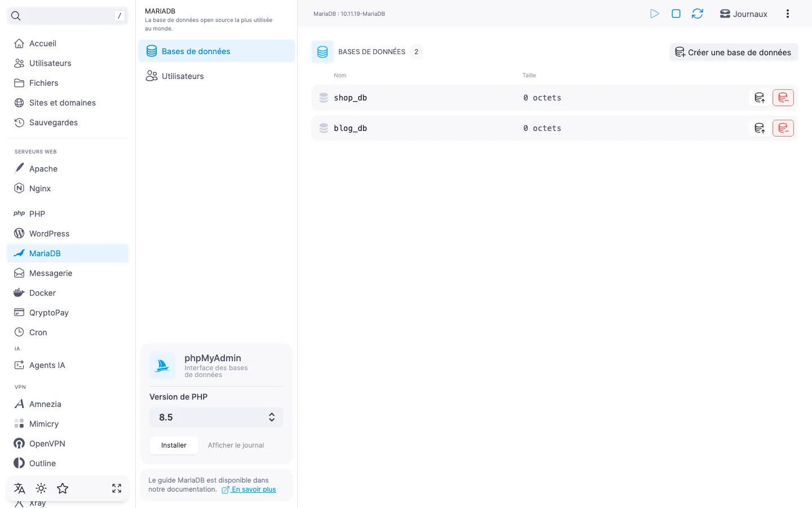This screenshot has height=508, width=812.
Task: Open the three-dot more options menu
Action: click(x=788, y=14)
